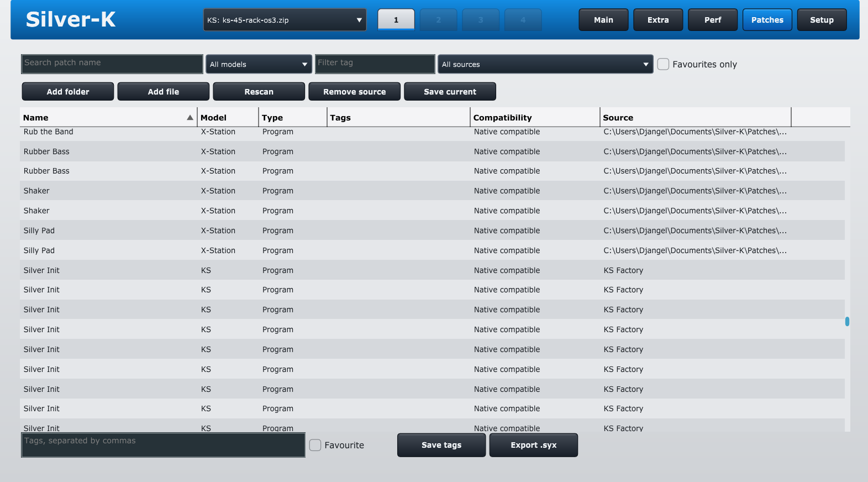The width and height of the screenshot is (868, 482).
Task: Tick the Favourite checkbox
Action: pos(315,445)
